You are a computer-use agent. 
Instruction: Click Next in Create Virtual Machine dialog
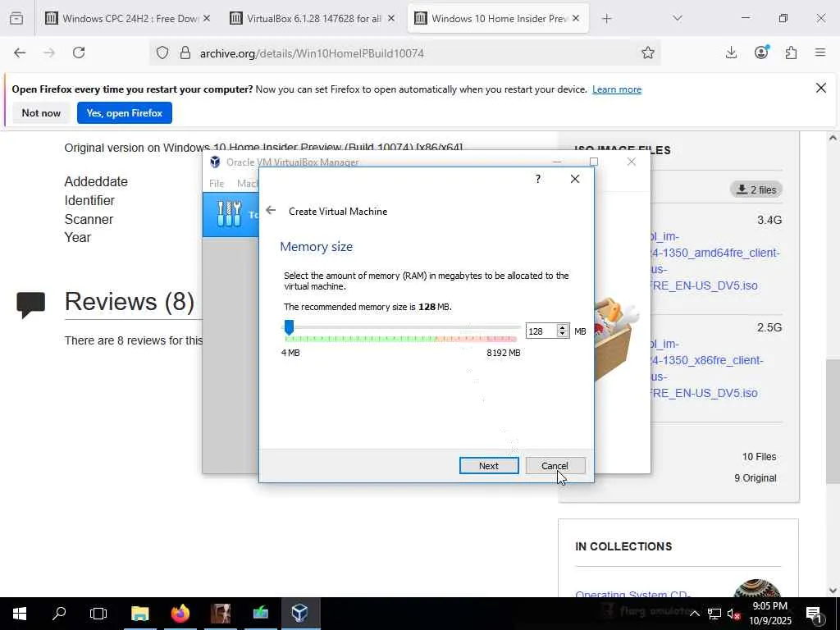point(489,466)
